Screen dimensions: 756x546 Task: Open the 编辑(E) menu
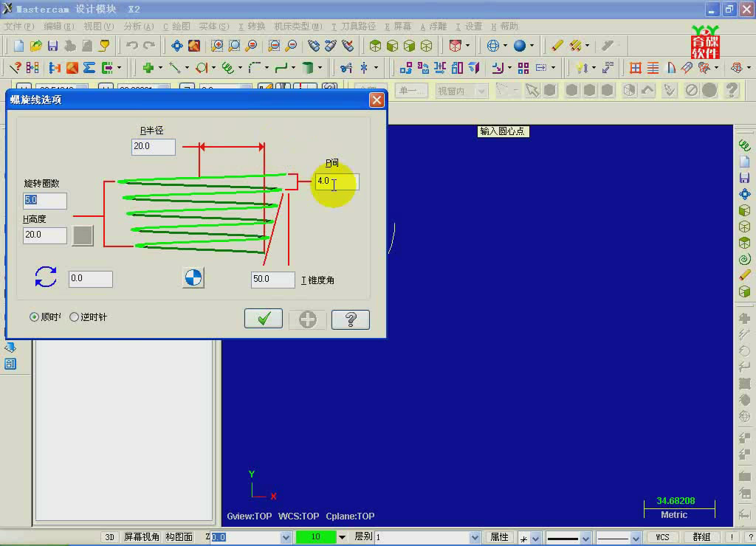tap(59, 26)
